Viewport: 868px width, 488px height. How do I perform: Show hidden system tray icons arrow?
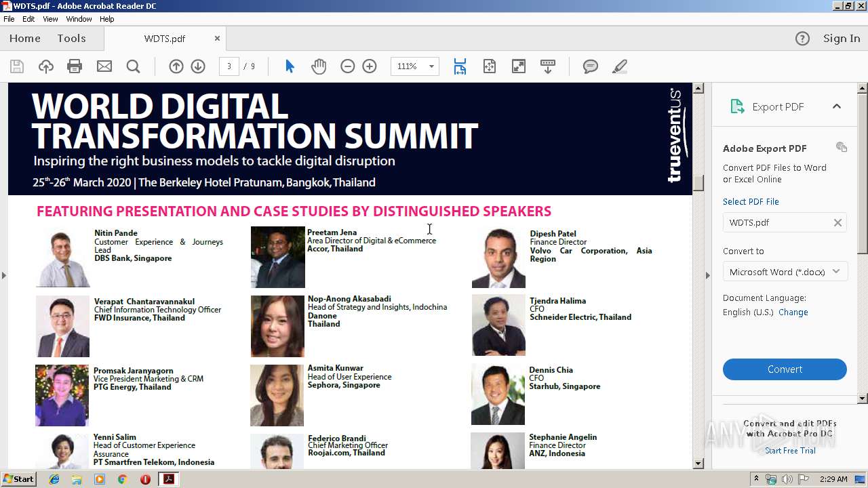(x=756, y=479)
